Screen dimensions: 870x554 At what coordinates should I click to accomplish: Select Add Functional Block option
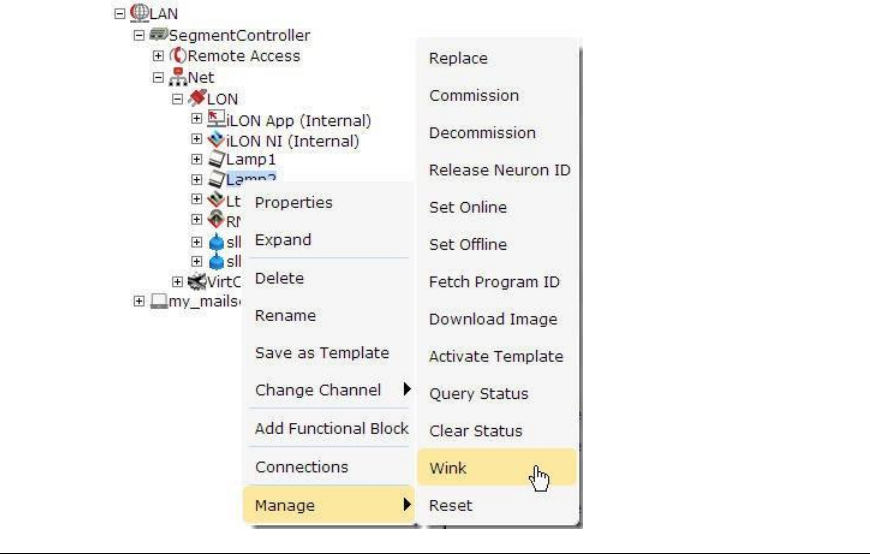[332, 428]
